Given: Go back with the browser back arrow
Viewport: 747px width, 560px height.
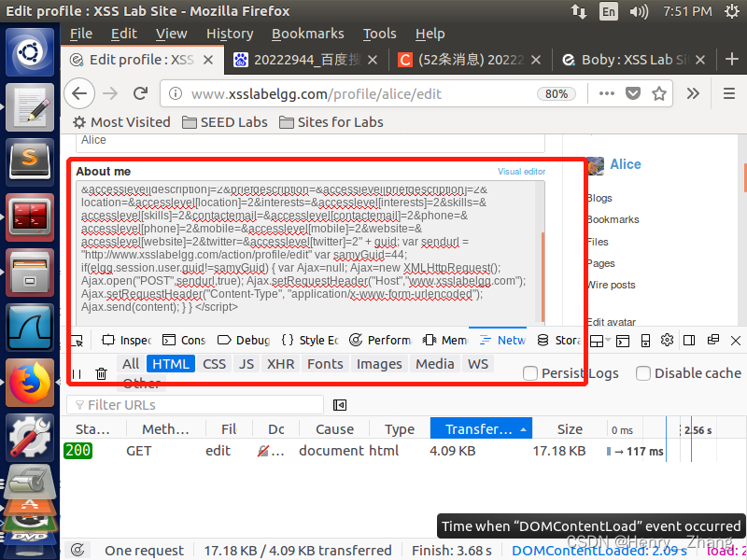Looking at the screenshot, I should (x=79, y=93).
